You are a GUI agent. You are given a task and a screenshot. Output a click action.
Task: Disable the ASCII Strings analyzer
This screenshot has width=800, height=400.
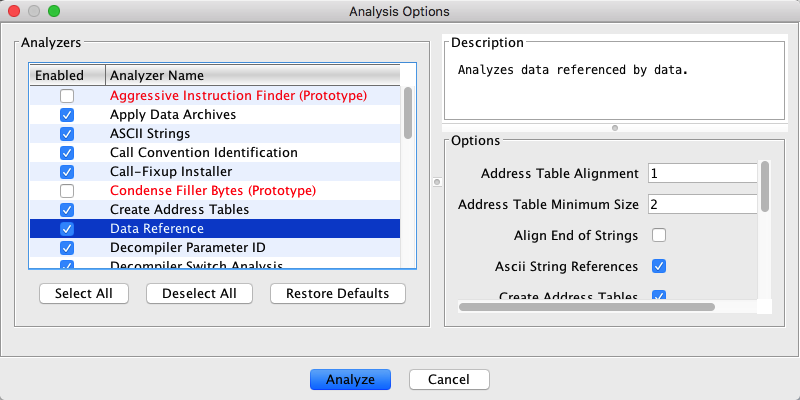point(67,134)
